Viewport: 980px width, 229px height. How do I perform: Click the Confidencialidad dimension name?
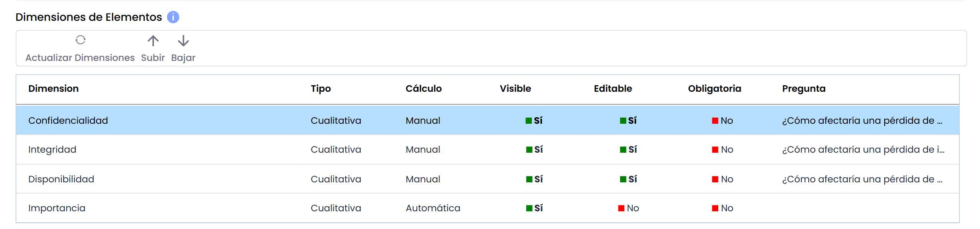(x=68, y=121)
